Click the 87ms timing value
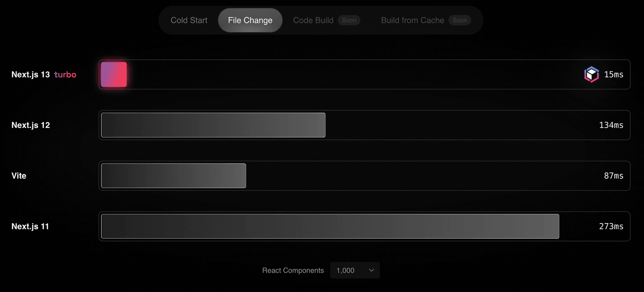The width and height of the screenshot is (644, 292). tap(613, 176)
